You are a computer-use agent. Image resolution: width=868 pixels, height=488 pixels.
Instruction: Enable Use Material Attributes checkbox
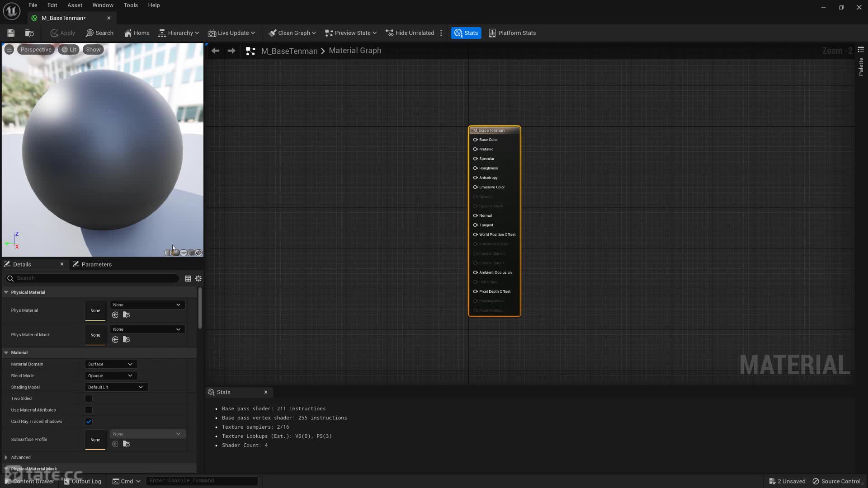coord(89,410)
